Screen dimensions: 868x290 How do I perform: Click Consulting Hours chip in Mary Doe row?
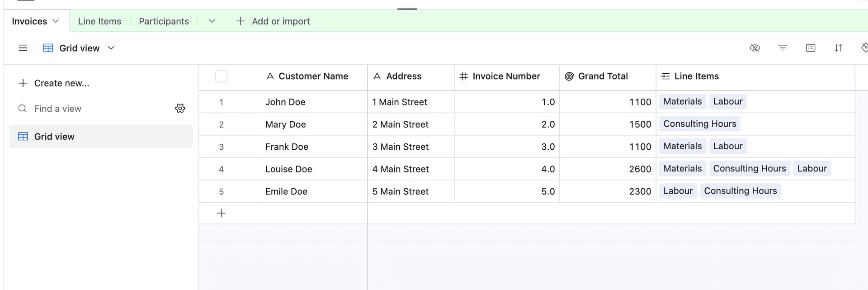700,124
